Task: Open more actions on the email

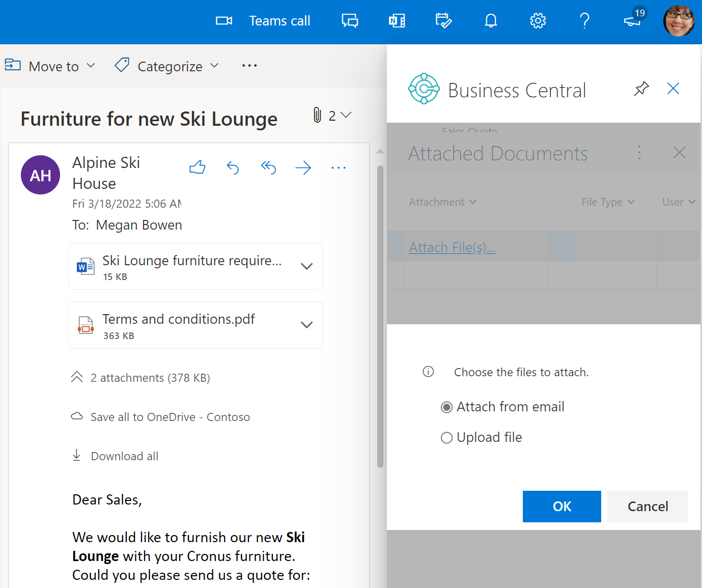Action: [x=339, y=167]
